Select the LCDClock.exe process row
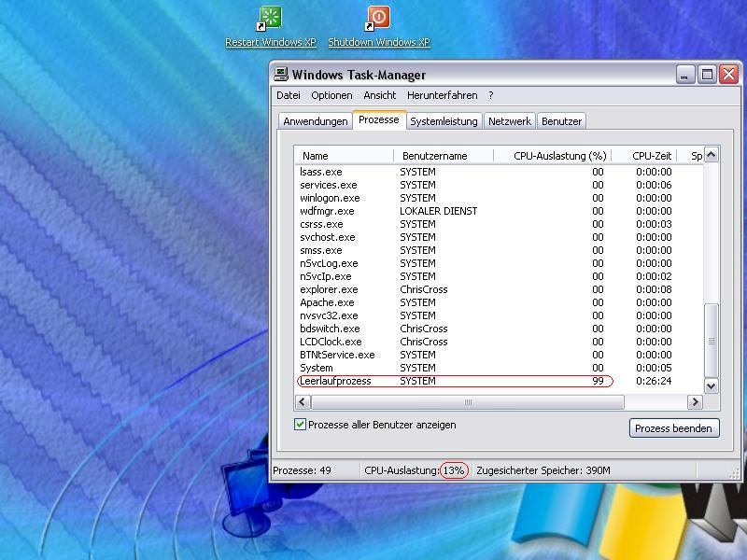This screenshot has width=747, height=560. tap(499, 342)
